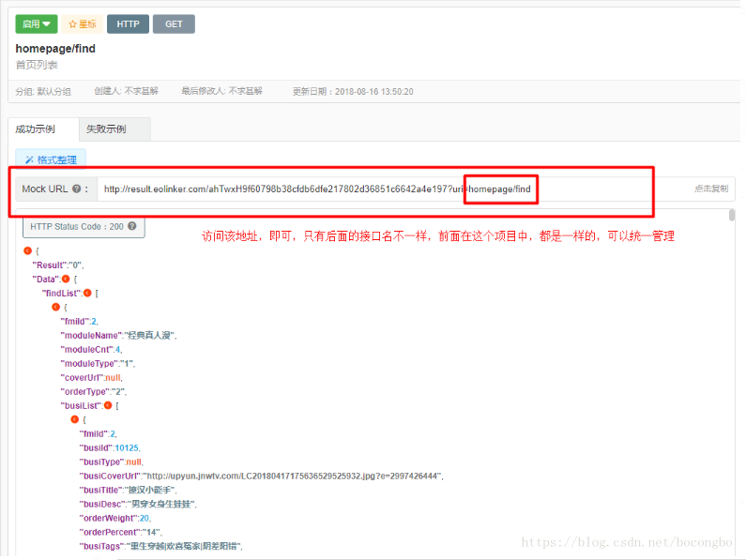
Task: Click the "orderType":"2" line
Action: pos(93,391)
